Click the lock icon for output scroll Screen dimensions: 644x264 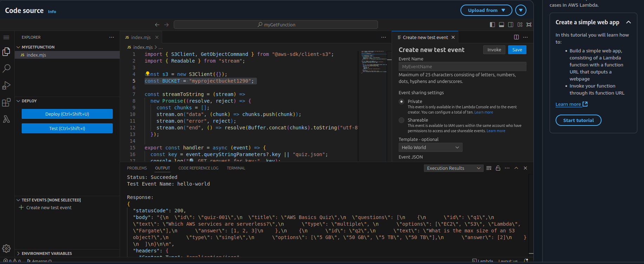[498, 168]
